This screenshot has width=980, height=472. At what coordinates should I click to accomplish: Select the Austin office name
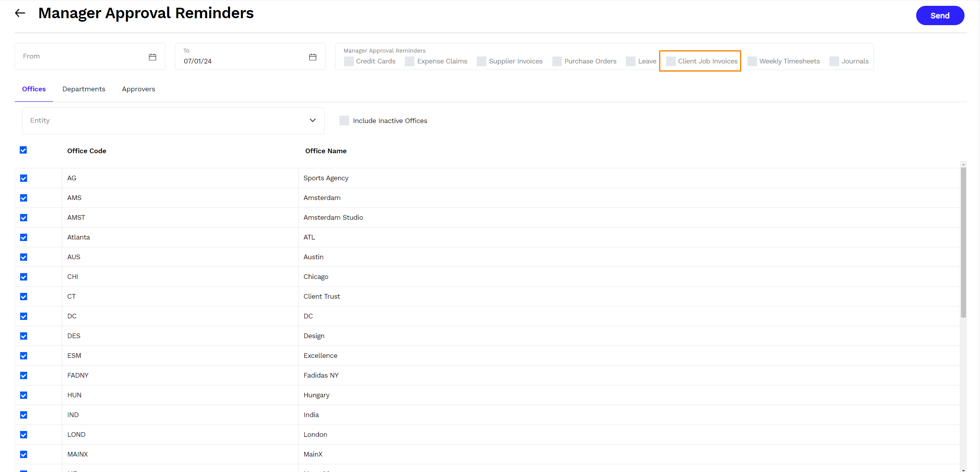(629, 257)
